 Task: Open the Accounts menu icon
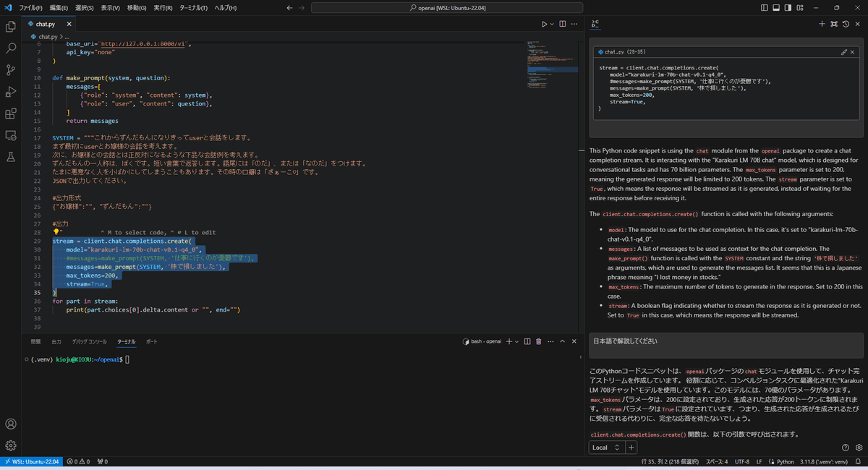11,424
